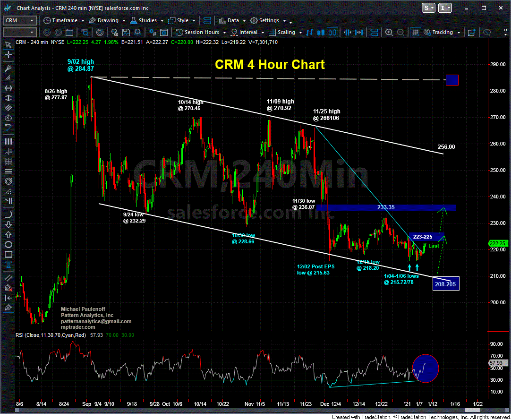The width and height of the screenshot is (511, 420).
Task: Click the zoom in magnifier icon
Action: tap(389, 32)
